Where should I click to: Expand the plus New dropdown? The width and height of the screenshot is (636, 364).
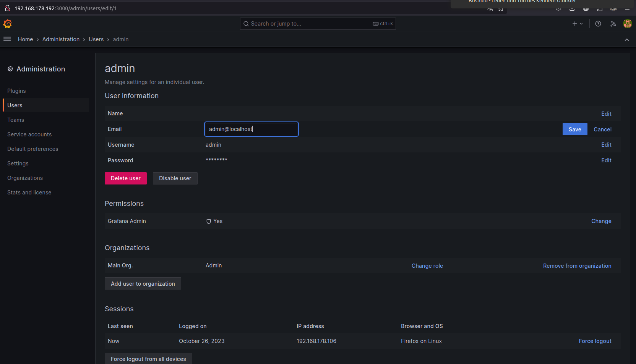click(x=577, y=24)
